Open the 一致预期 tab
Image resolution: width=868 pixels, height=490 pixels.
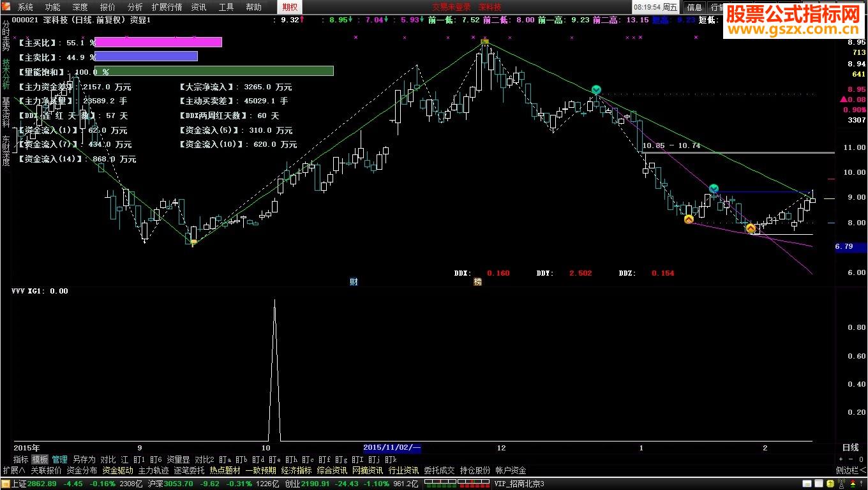click(x=260, y=470)
